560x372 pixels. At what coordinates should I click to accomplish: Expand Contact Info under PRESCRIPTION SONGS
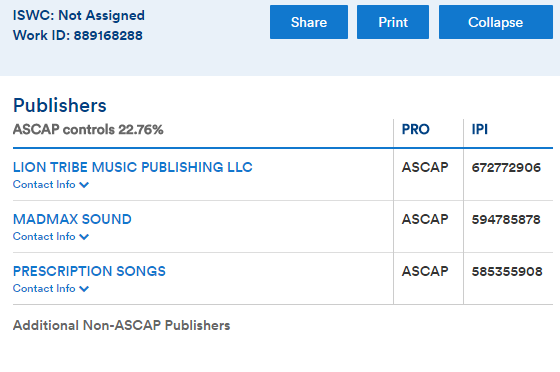coord(51,288)
